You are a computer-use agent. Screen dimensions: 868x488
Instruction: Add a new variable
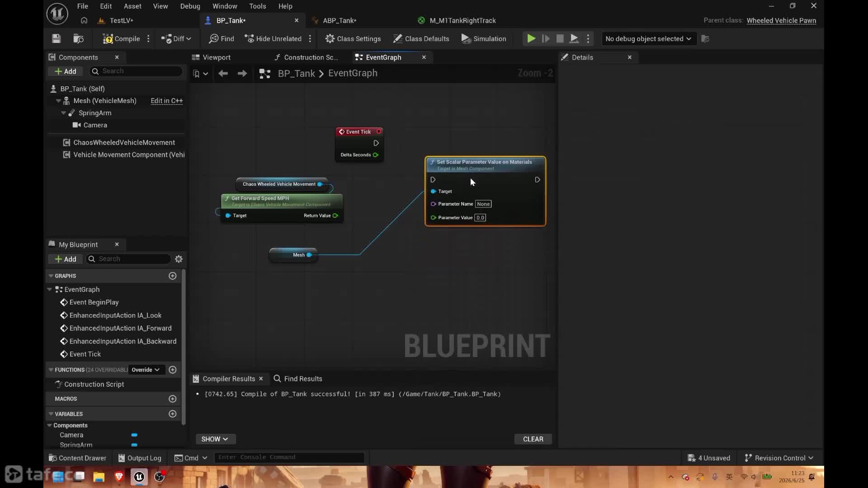click(172, 413)
